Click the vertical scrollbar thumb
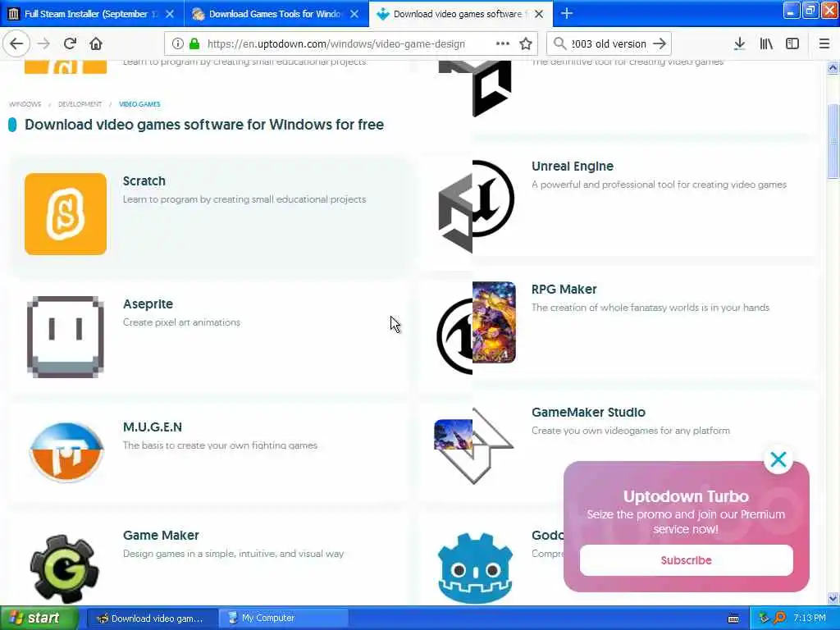This screenshot has height=630, width=840. tap(833, 141)
